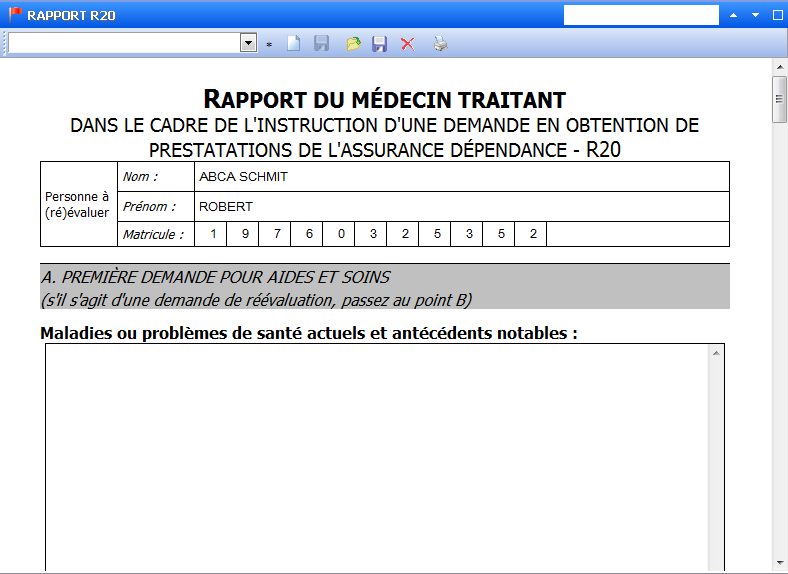This screenshot has width=788, height=574.
Task: Expand the toolbar combo box dropdown arrow
Action: pos(248,43)
